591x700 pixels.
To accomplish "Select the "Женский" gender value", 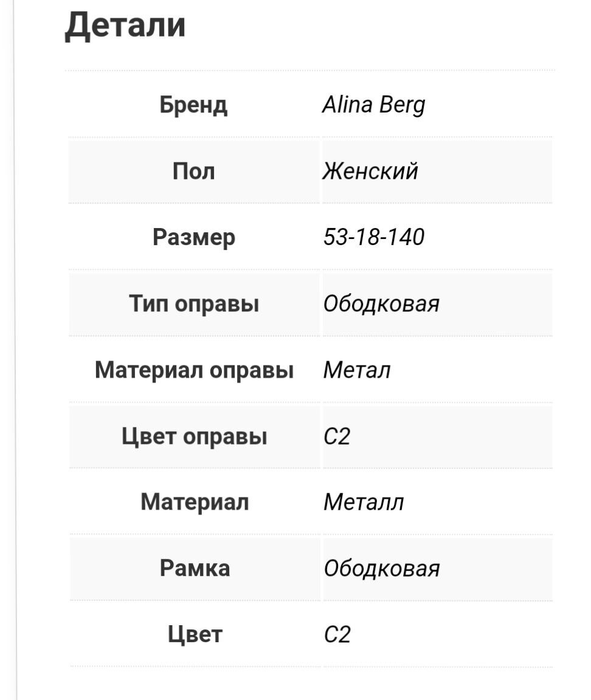I will pyautogui.click(x=370, y=172).
